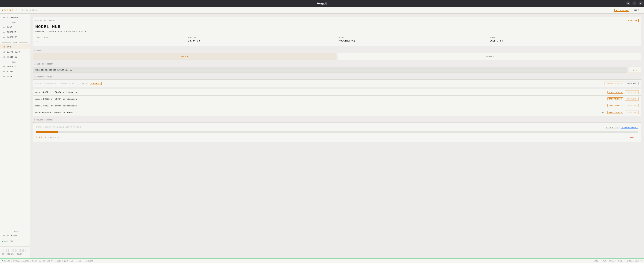Image resolution: width=644 pixels, height=263 pixels.
Task: Click the orange download progress bar
Action: point(47,132)
